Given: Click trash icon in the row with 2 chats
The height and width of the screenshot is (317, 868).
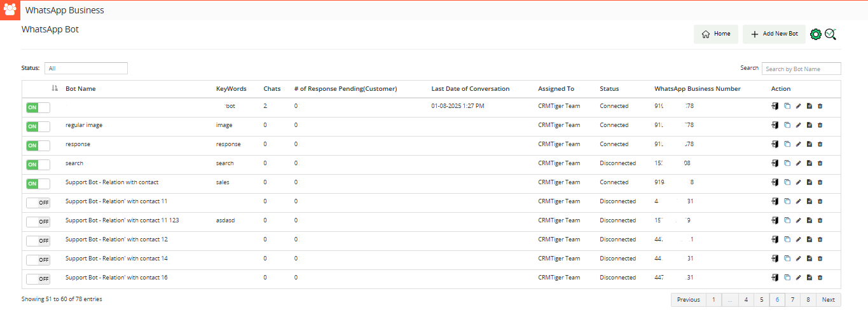Looking at the screenshot, I should click(x=820, y=106).
